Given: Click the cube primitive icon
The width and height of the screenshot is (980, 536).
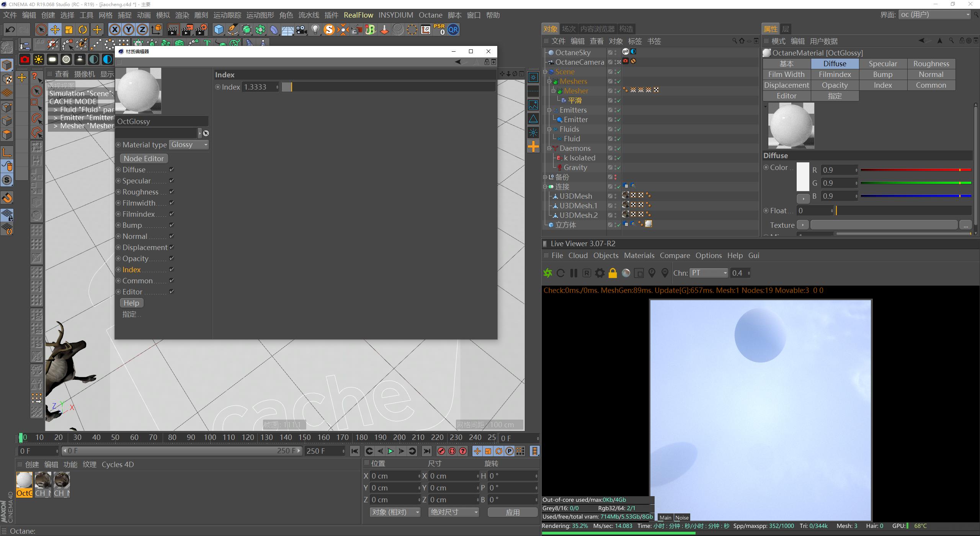Looking at the screenshot, I should click(x=219, y=29).
